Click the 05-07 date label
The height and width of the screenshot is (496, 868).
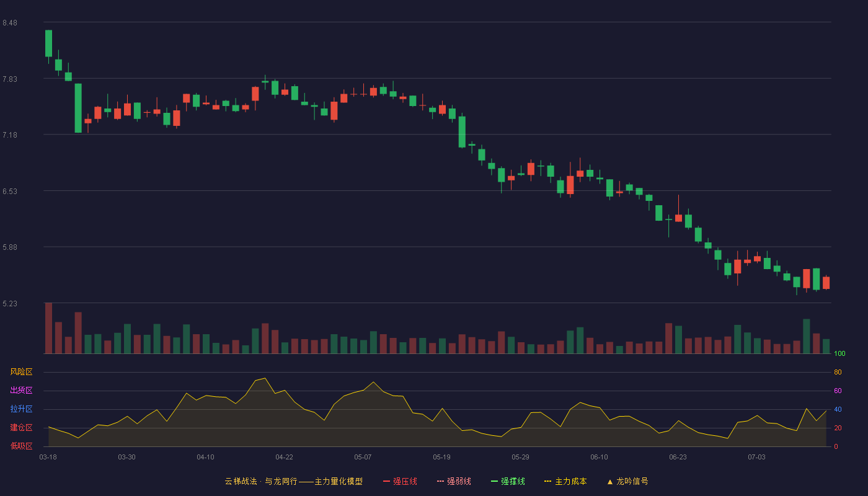pos(363,457)
